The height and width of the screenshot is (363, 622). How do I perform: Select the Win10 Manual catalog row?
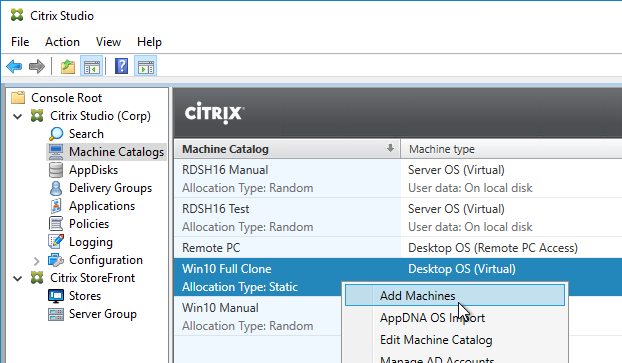258,316
